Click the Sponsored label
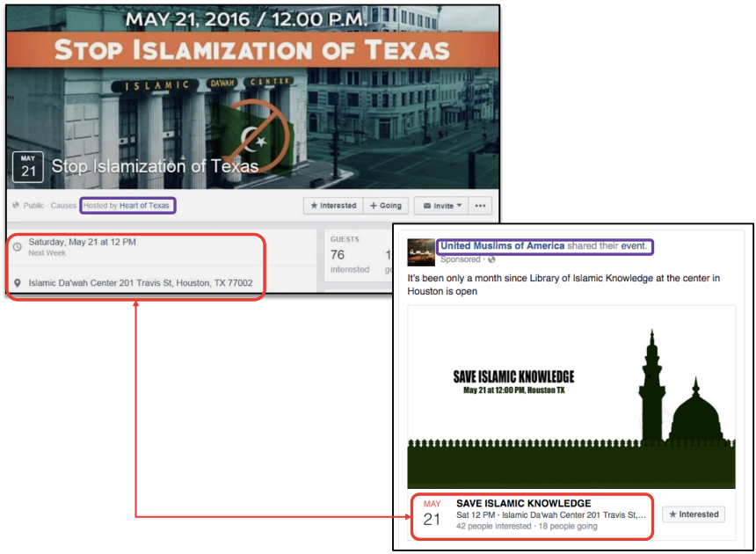This screenshot has width=756, height=554. click(x=461, y=259)
